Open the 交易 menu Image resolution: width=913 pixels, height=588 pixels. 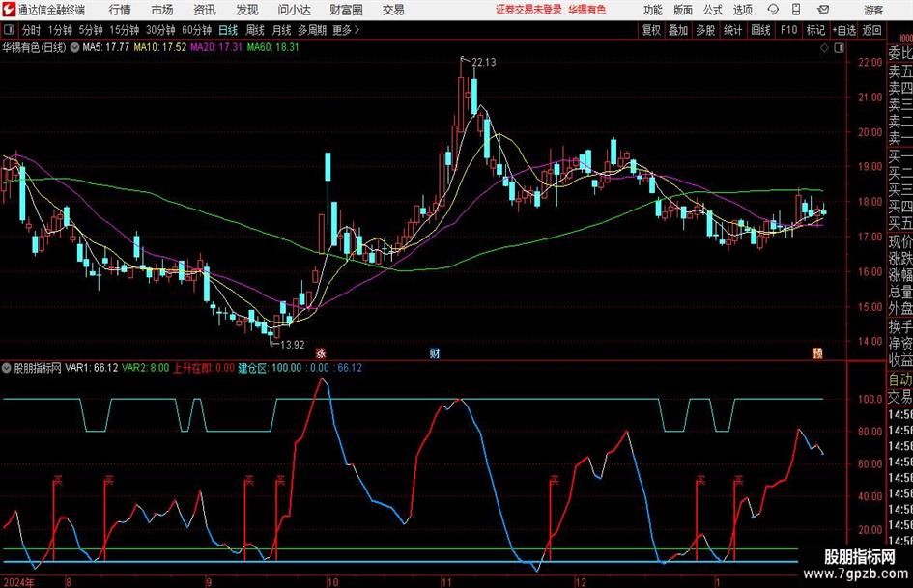click(393, 10)
